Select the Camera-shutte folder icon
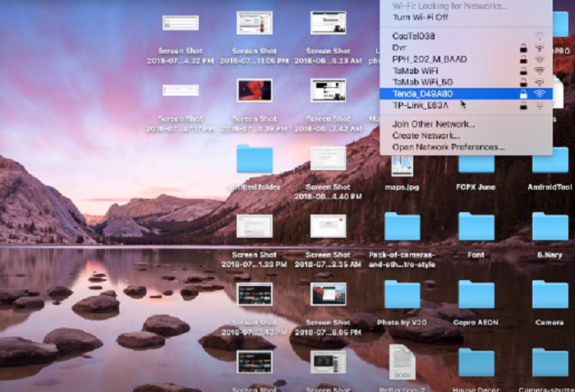Viewport: 575px width, 392px height. click(x=550, y=362)
